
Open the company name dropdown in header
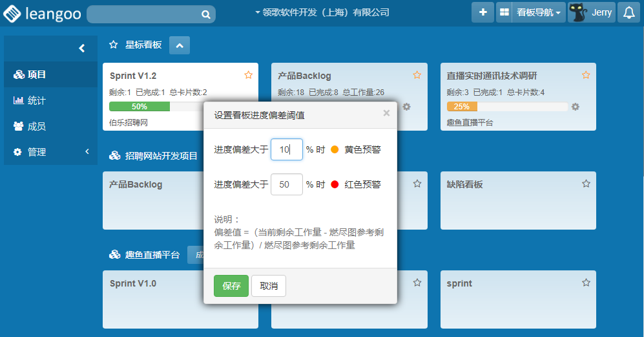322,12
